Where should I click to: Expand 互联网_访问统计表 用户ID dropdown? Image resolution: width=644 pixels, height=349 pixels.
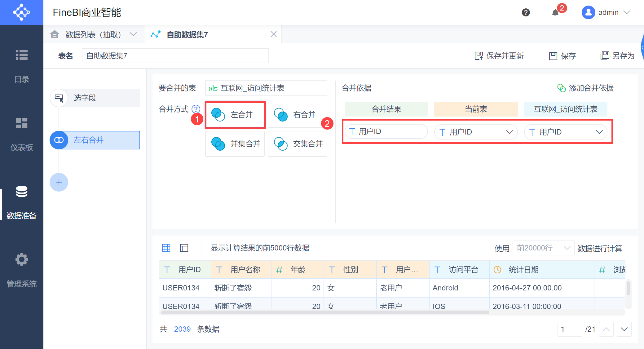[599, 132]
